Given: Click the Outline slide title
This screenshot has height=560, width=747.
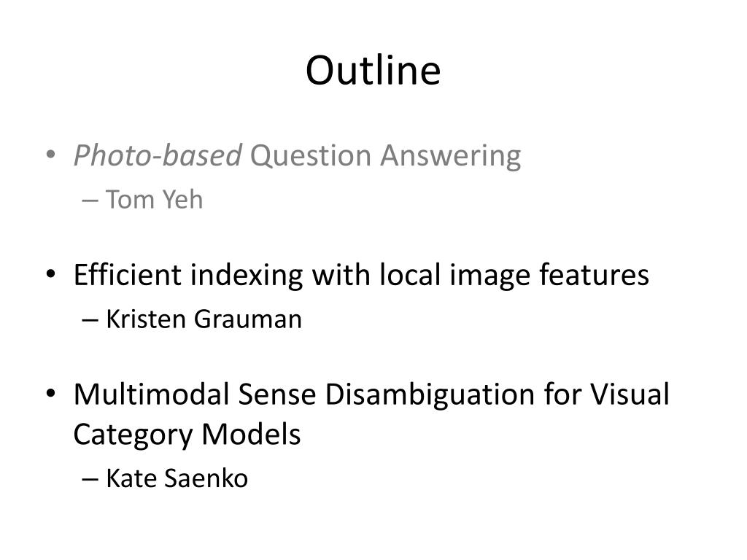Looking at the screenshot, I should [373, 70].
